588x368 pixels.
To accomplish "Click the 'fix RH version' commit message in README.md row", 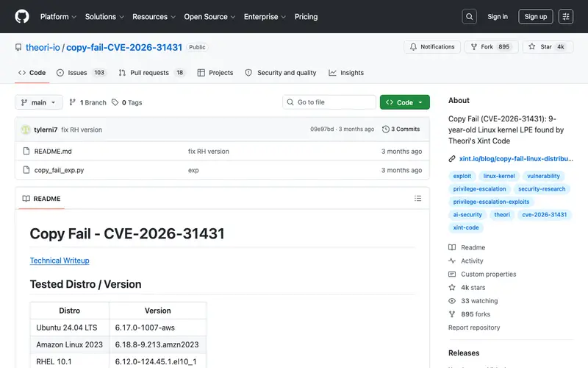I will point(209,152).
